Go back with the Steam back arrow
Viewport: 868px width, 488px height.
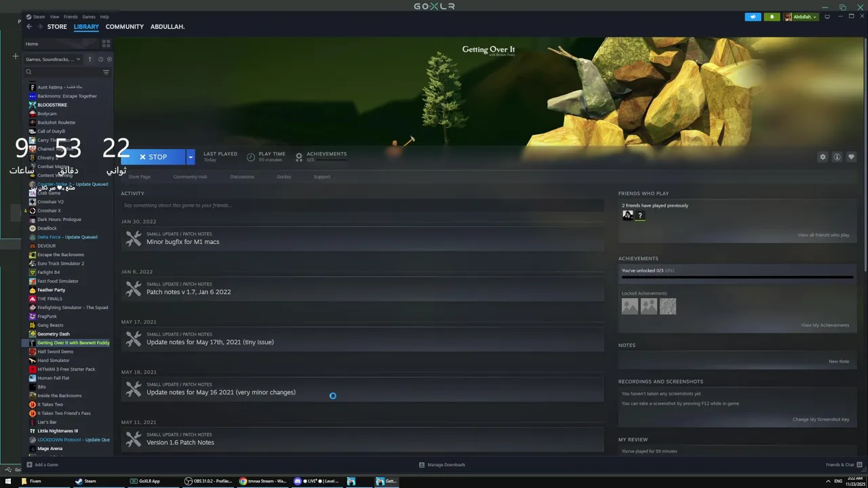tap(29, 26)
